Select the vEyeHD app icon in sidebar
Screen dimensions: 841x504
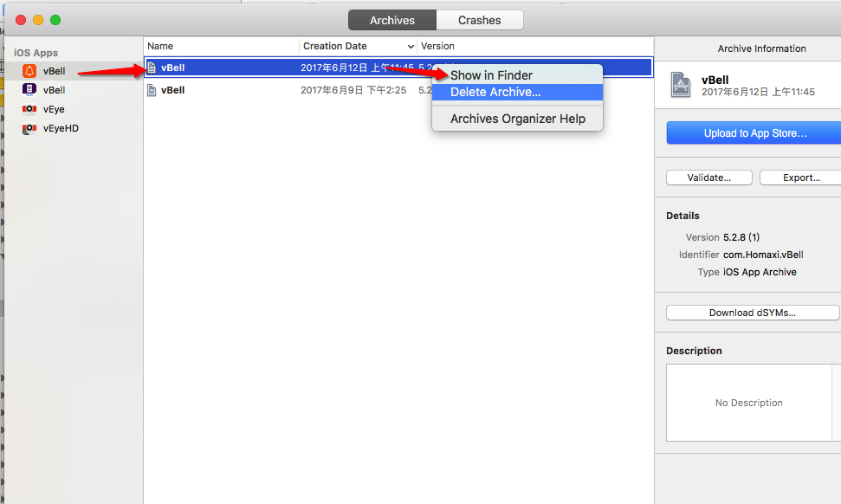point(29,128)
